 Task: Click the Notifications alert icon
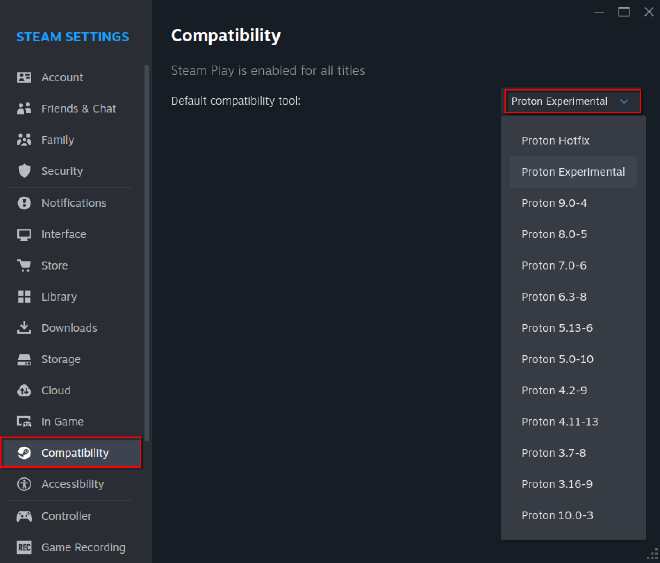(x=24, y=203)
